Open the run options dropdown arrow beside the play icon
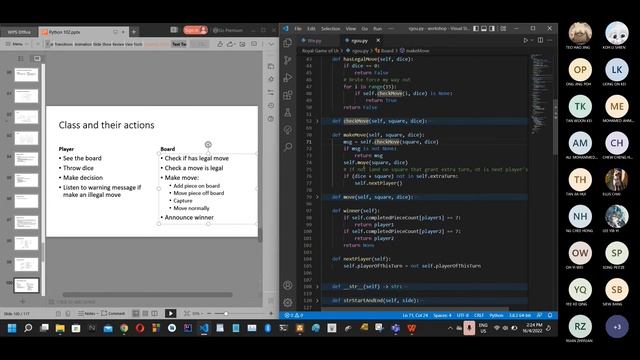 pos(531,40)
